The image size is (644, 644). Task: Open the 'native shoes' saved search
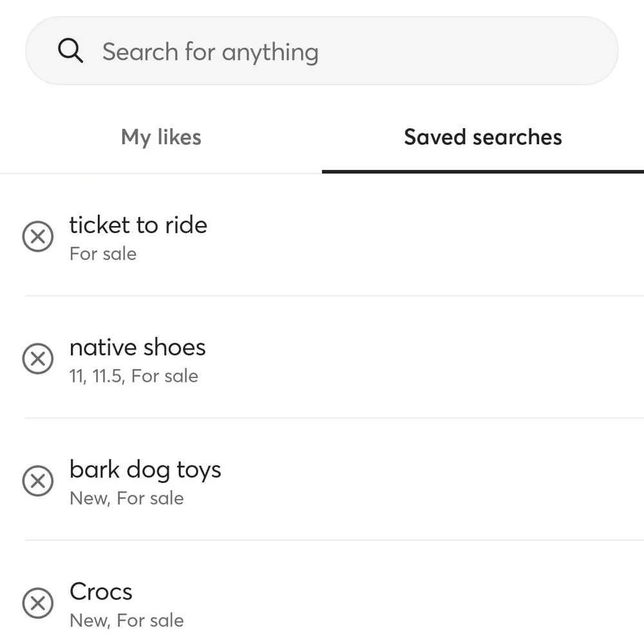click(x=137, y=348)
